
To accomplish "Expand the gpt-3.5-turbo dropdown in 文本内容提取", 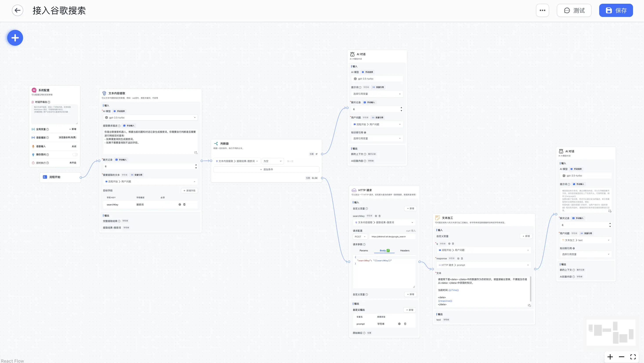I will tap(150, 118).
